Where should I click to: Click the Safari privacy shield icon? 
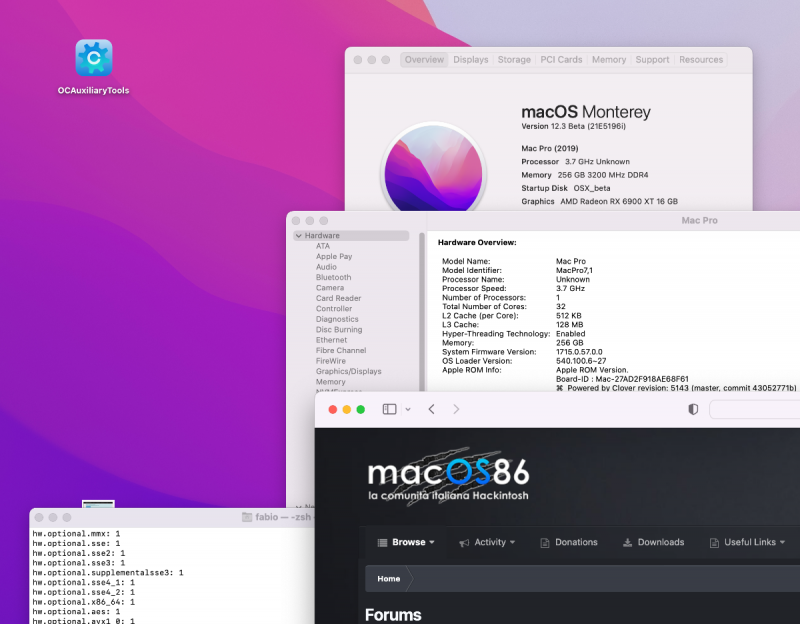pyautogui.click(x=693, y=409)
